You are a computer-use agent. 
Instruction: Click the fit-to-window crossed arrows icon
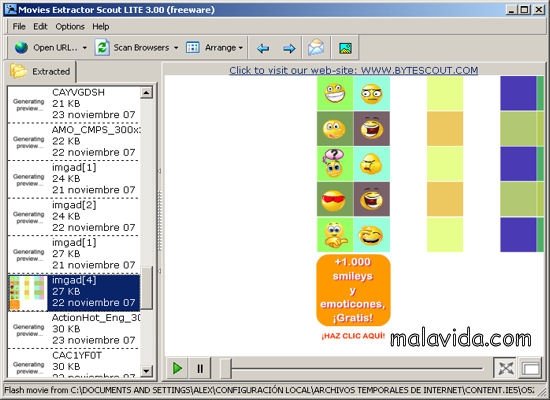pos(506,368)
